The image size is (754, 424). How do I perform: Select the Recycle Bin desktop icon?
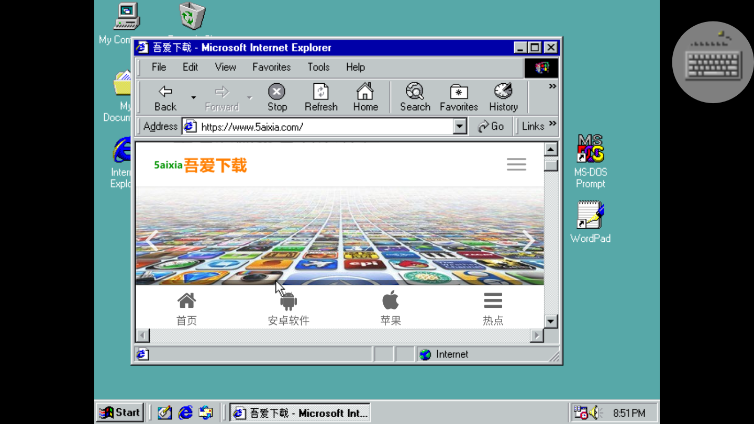click(x=192, y=17)
